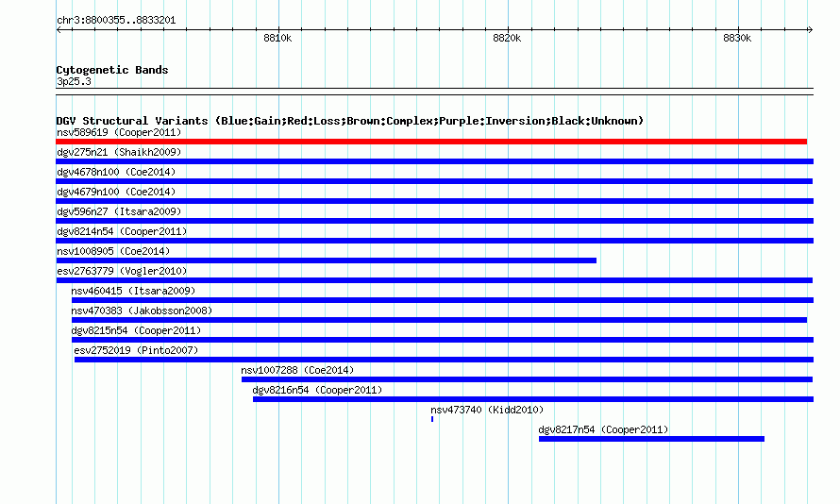Click the dgv4679n100 blue variant bar
Screen dimensions: 840x504
434,201
